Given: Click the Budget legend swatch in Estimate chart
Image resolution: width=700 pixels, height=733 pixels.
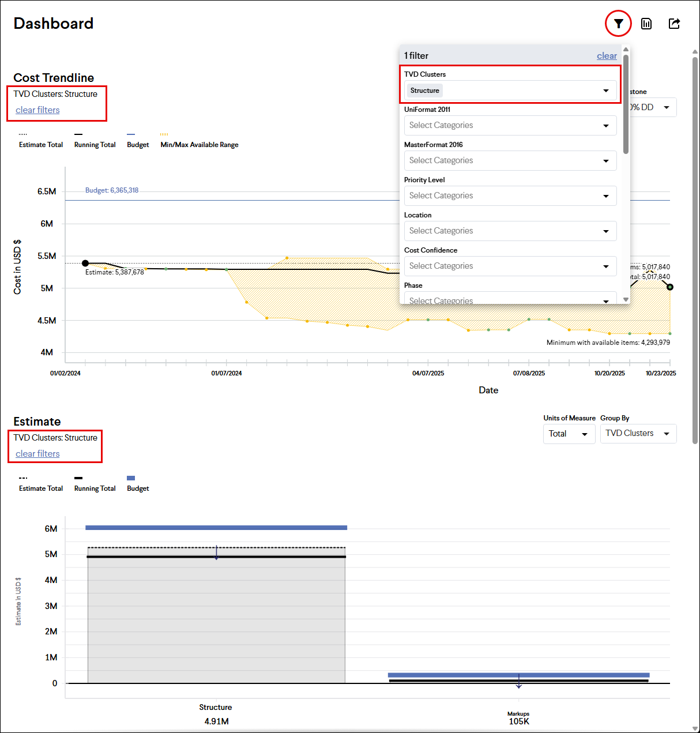Looking at the screenshot, I should pyautogui.click(x=131, y=478).
